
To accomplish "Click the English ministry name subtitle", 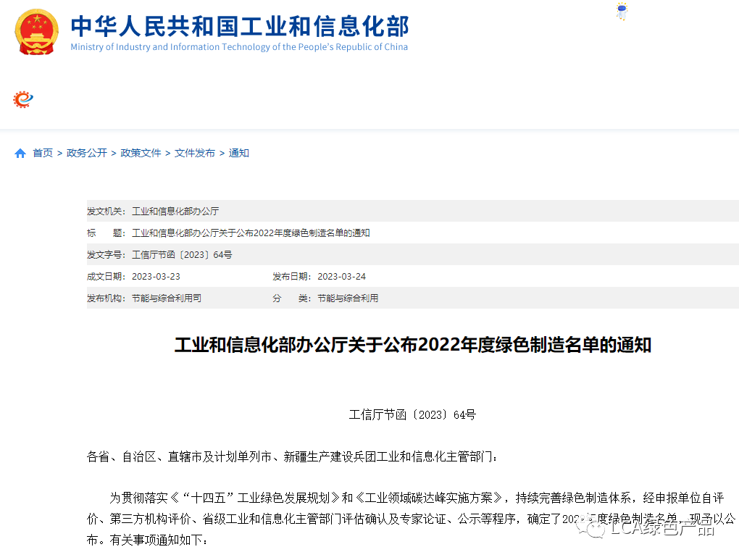I will 239,47.
